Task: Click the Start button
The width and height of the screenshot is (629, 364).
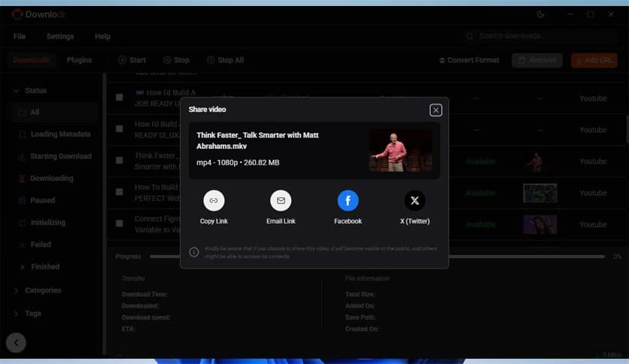Action: [132, 60]
